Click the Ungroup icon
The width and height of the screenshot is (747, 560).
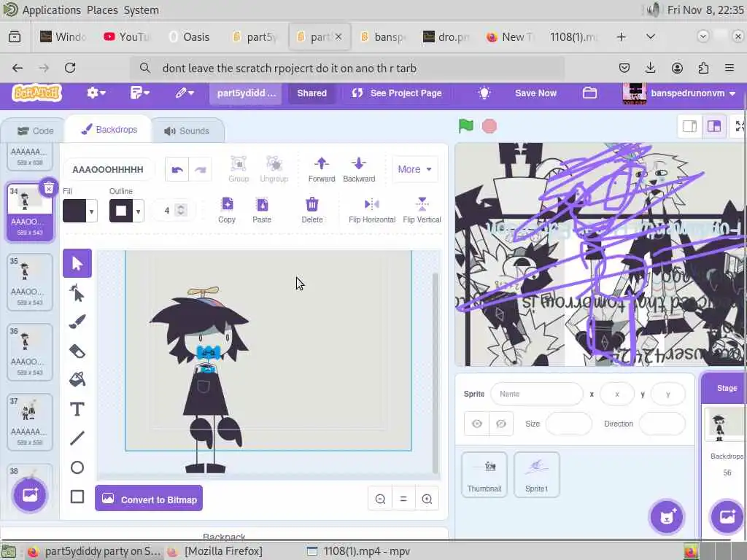click(274, 169)
